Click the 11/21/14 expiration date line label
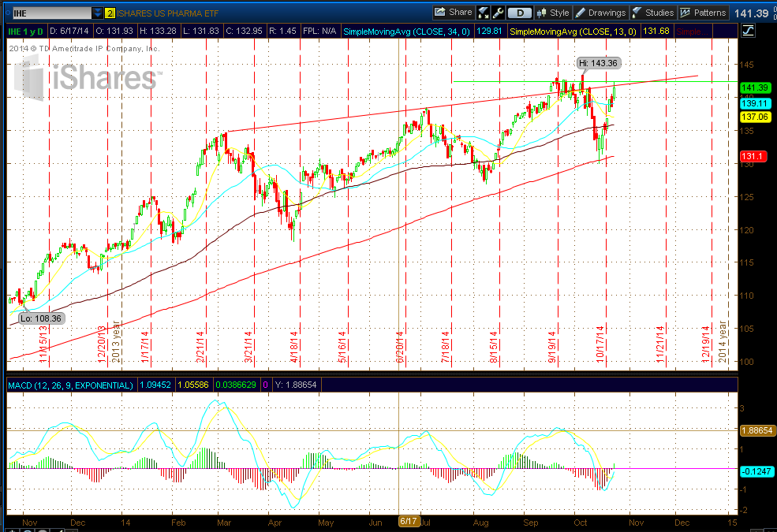Screen dimensions: 777x532 click(x=660, y=344)
